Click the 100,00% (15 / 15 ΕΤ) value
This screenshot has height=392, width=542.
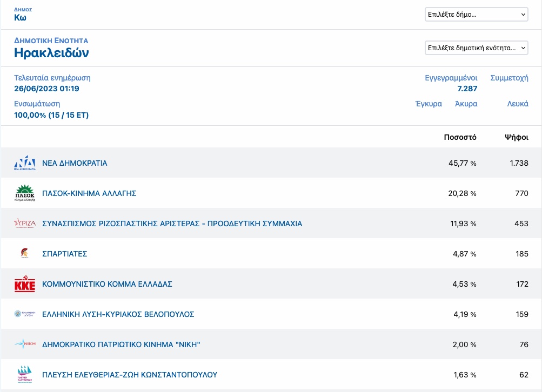[x=51, y=115]
